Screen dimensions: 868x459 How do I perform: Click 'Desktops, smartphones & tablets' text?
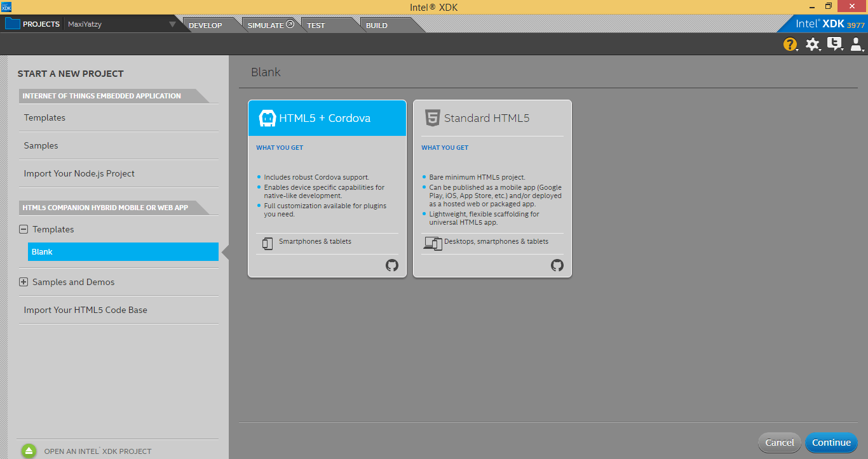tap(496, 242)
